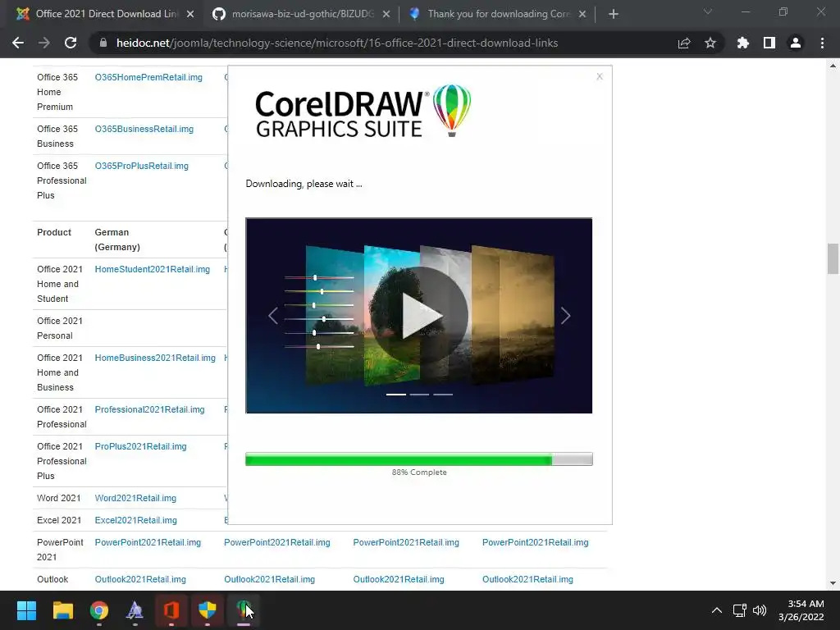Screen dimensions: 840x630
Task: Open the clock showing 3:54 AM
Action: pos(801,610)
